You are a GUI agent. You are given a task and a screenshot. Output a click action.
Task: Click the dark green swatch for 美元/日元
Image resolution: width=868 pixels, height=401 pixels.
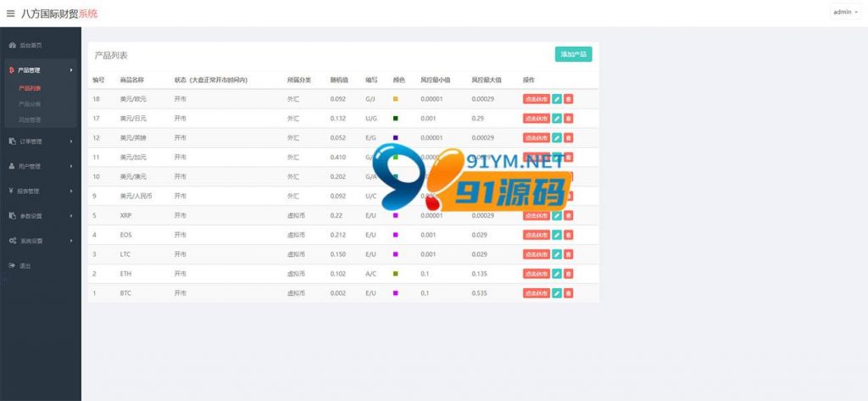click(395, 119)
